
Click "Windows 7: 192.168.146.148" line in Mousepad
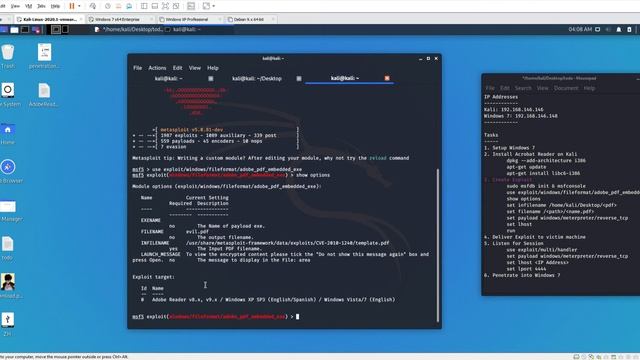tap(520, 116)
